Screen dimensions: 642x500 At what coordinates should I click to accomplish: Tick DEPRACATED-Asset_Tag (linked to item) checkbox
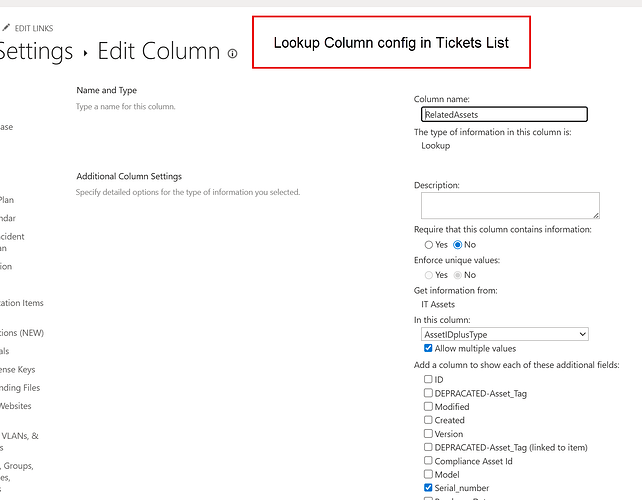(x=429, y=447)
